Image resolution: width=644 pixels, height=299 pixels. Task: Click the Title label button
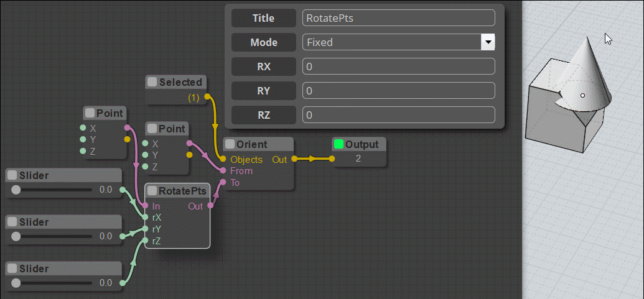[264, 18]
